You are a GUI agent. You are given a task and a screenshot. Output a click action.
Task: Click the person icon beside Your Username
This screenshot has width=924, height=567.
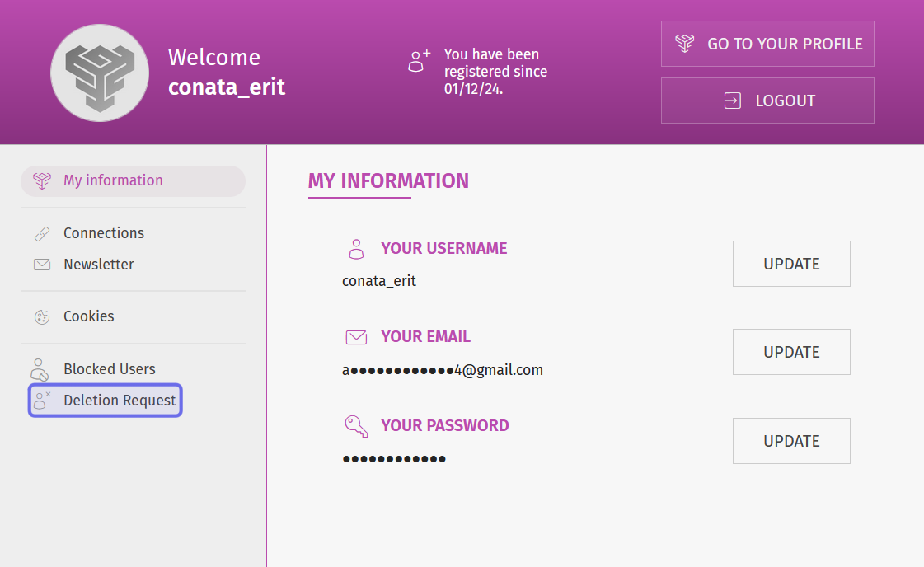click(355, 249)
